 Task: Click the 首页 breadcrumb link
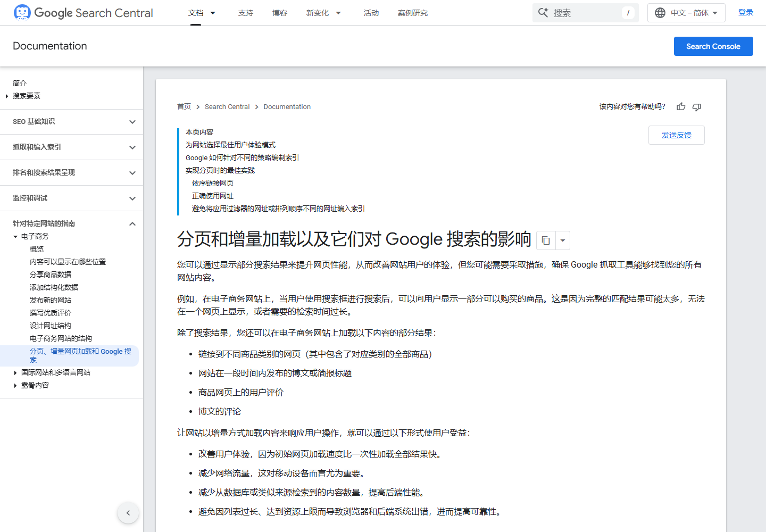point(184,107)
